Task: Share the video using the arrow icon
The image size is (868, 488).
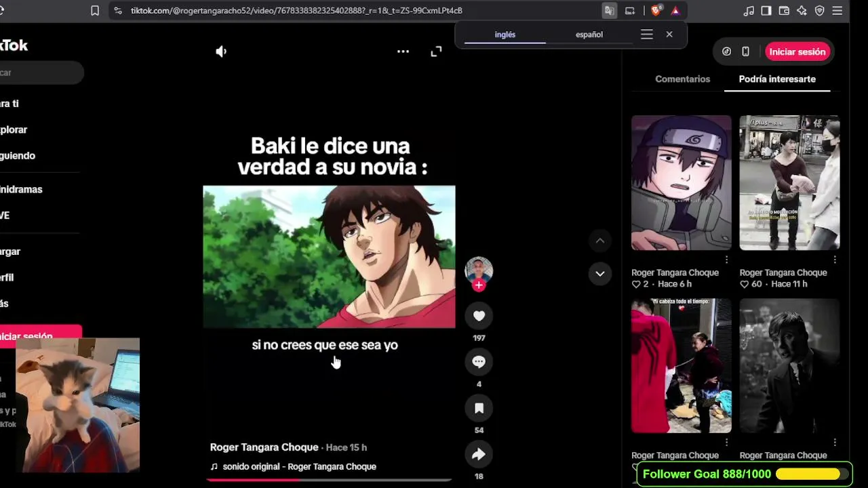Action: point(479,454)
